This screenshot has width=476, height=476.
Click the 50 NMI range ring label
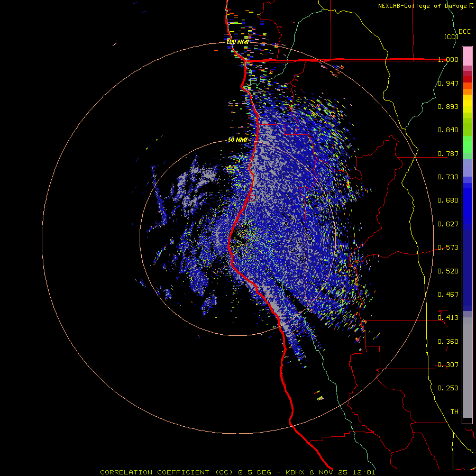click(237, 140)
